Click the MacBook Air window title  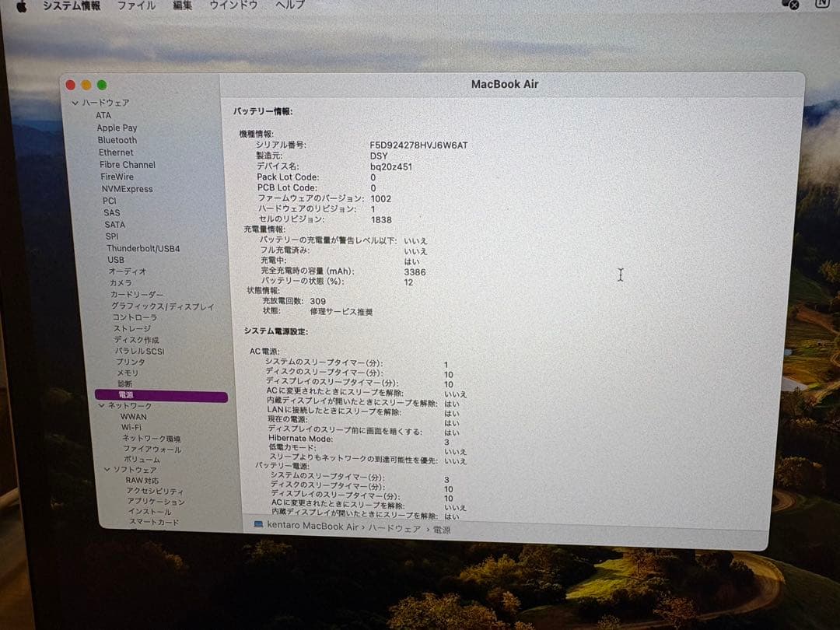click(x=505, y=84)
